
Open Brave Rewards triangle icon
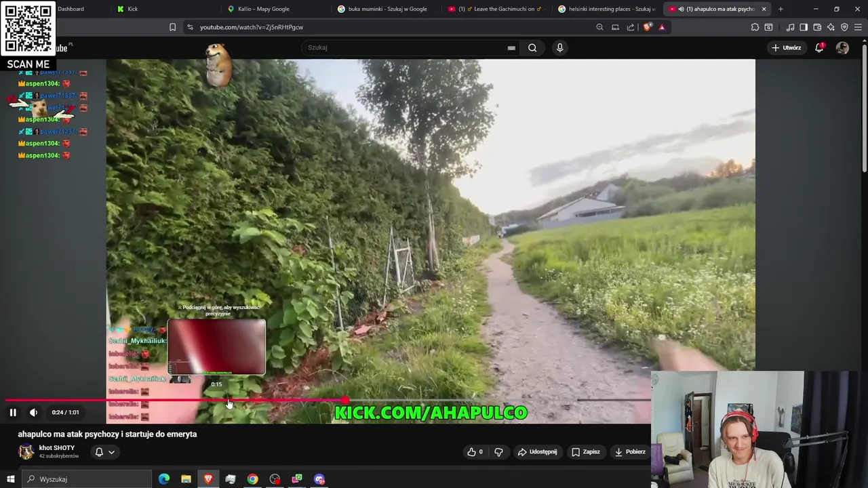662,27
